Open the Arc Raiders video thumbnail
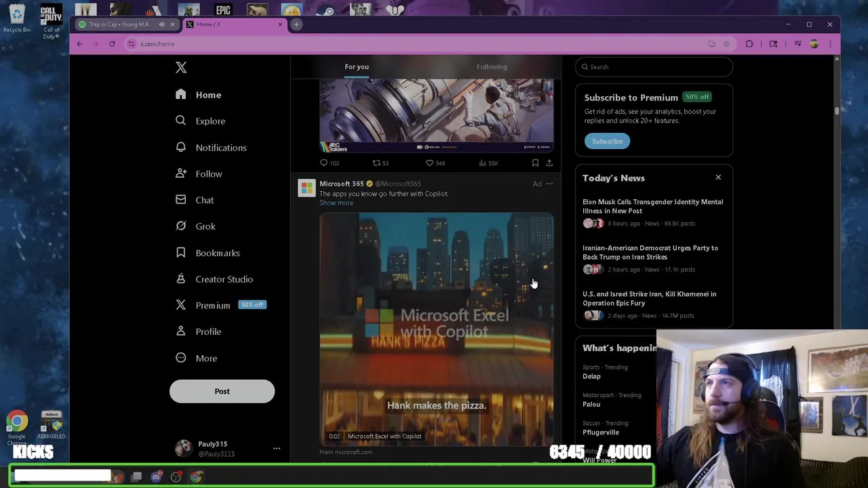The height and width of the screenshot is (488, 868). pos(437,115)
